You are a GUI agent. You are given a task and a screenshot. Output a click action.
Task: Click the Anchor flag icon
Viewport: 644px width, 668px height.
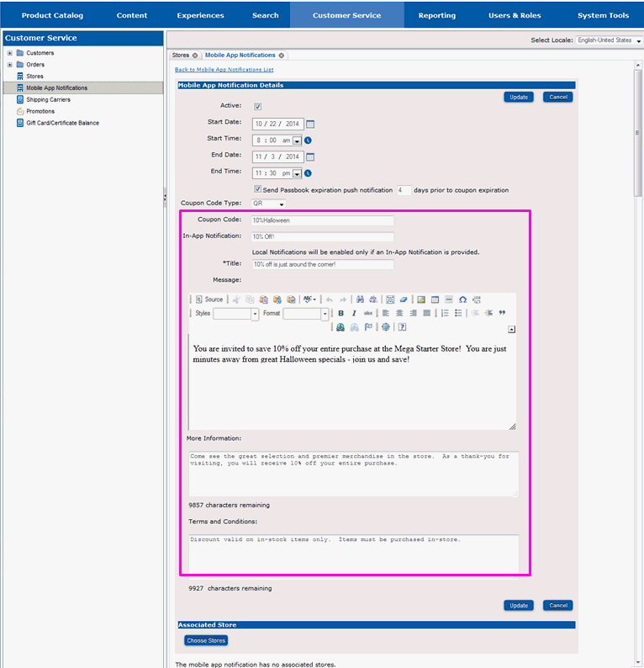tap(368, 326)
